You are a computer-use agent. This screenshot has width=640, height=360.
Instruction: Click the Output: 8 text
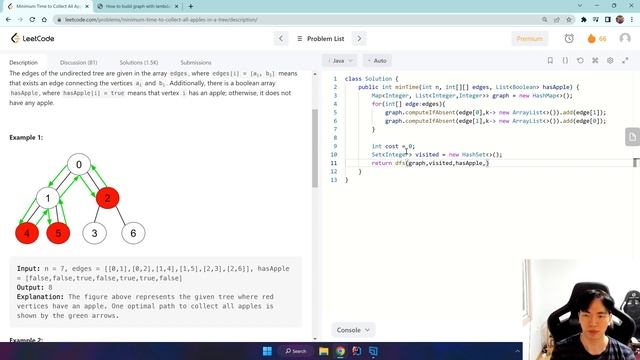[35, 287]
